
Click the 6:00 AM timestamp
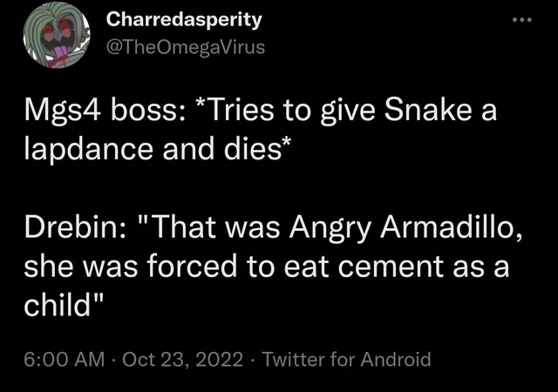65,359
